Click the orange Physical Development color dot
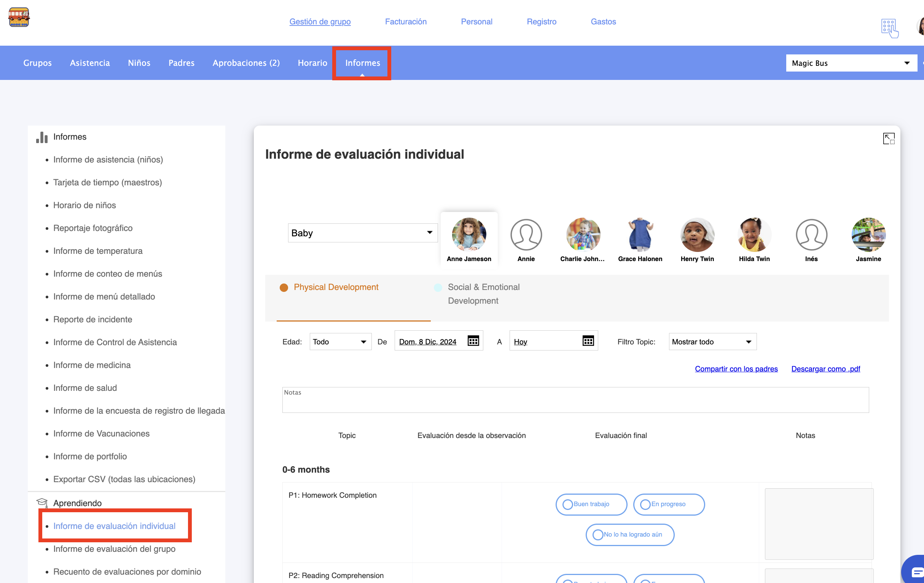 click(284, 288)
